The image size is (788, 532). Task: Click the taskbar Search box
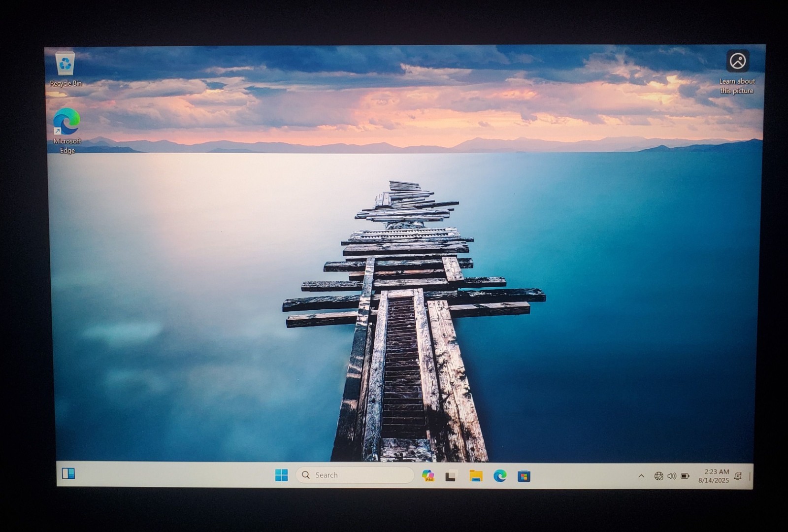(355, 475)
